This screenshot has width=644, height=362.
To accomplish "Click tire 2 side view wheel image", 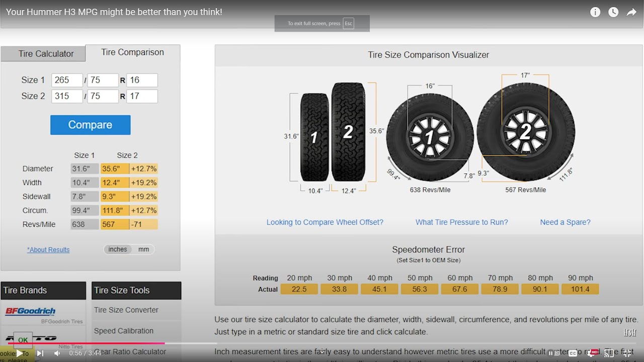I will point(526,132).
